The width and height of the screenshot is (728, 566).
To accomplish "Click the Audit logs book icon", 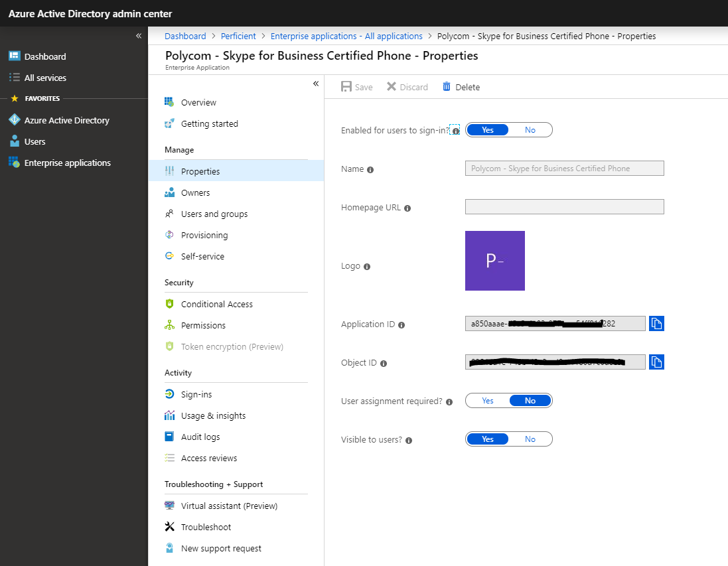I will (x=169, y=437).
